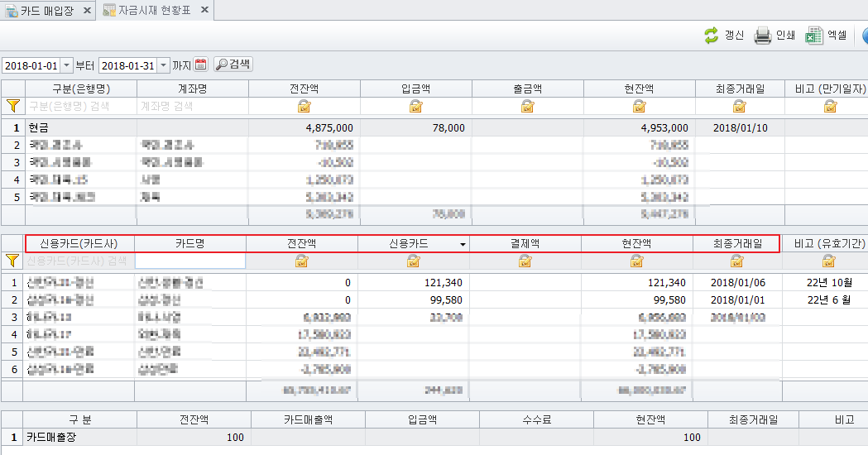This screenshot has width=868, height=455.
Task: Click the funnel filter icon in the bank accounts grid
Action: pyautogui.click(x=12, y=106)
